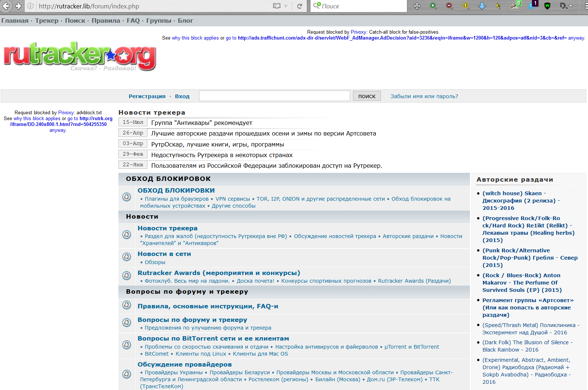588x390 pixels.
Task: Open Правила, основные инструкции, FAQ-и
Action: point(208,306)
